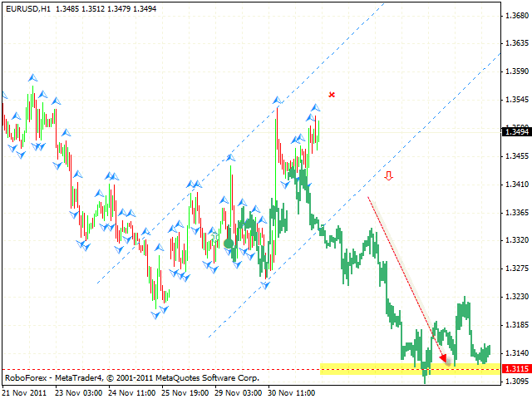Click the fractal arrow above the last black candle
This screenshot has height=399, width=532.
point(316,107)
